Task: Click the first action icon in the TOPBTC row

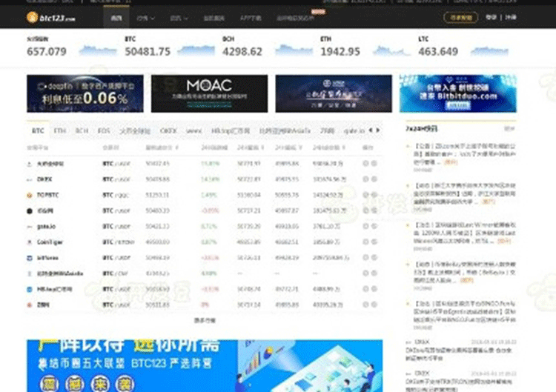Action: coord(365,195)
